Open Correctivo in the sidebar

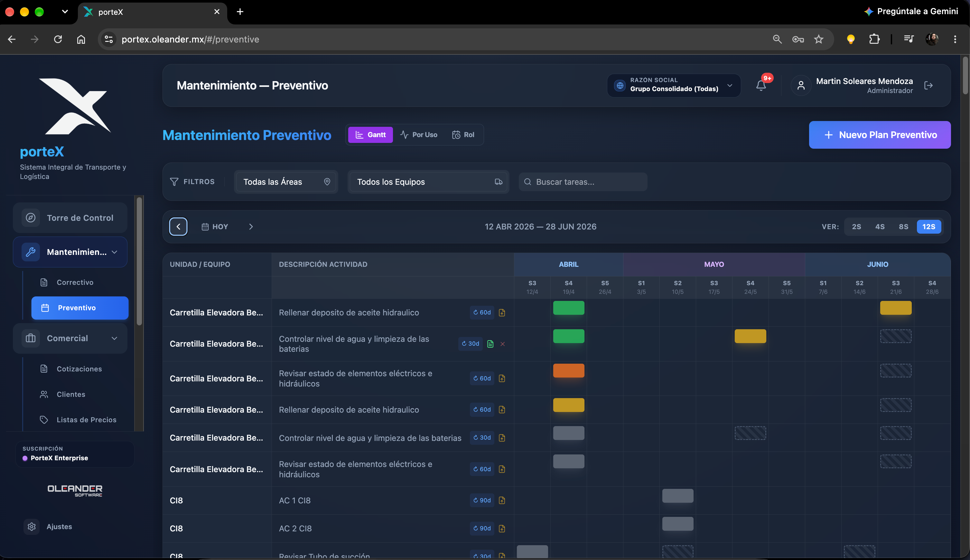click(75, 282)
